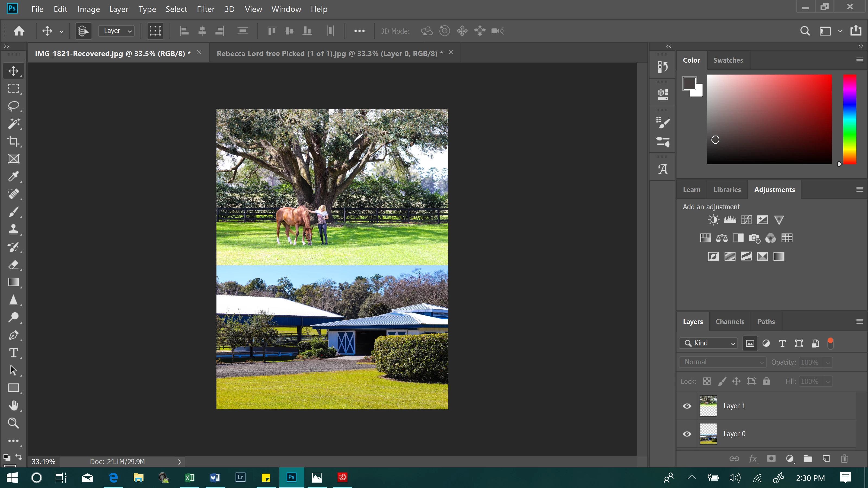
Task: Expand the Normal blend mode dropdown
Action: (x=723, y=362)
